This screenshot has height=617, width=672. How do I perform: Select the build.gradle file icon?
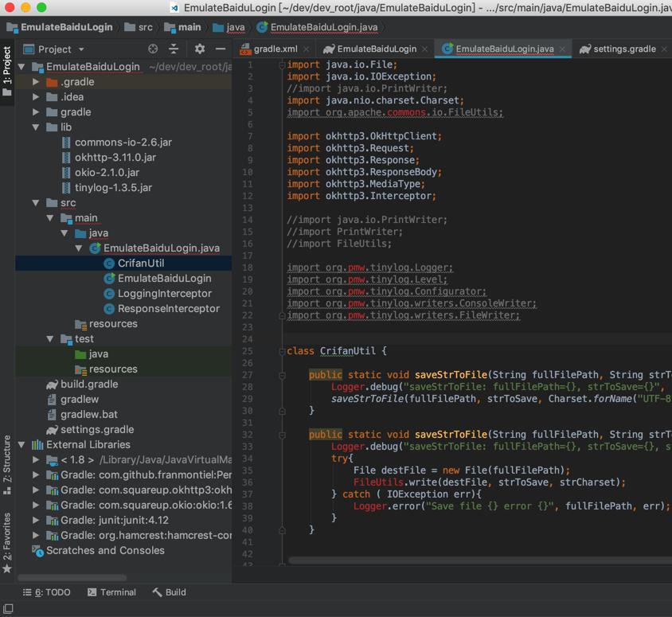click(52, 385)
